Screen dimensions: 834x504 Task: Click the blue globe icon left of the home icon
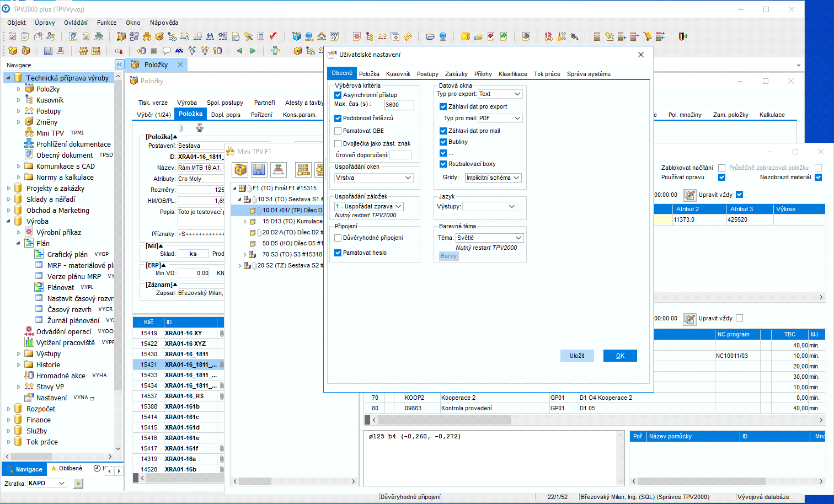point(309,36)
